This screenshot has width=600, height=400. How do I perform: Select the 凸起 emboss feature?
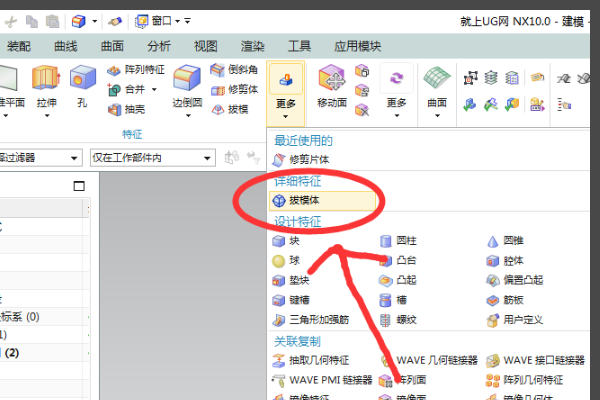coord(398,281)
